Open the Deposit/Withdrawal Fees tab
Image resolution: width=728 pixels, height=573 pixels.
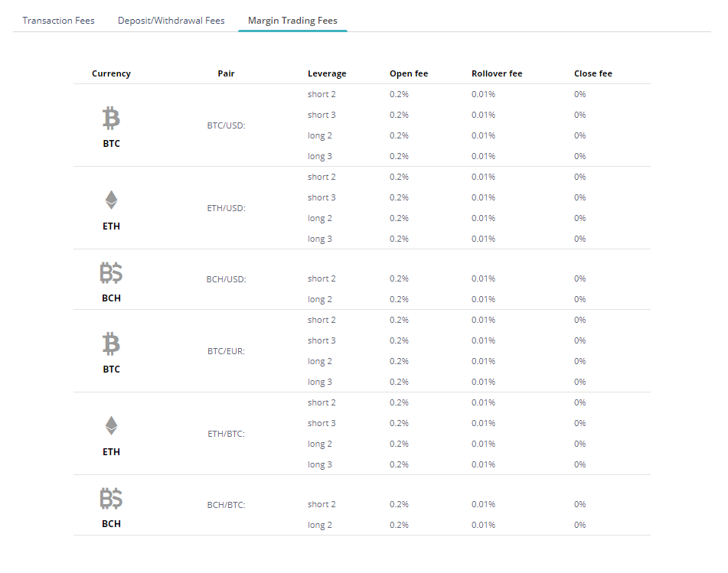(171, 21)
